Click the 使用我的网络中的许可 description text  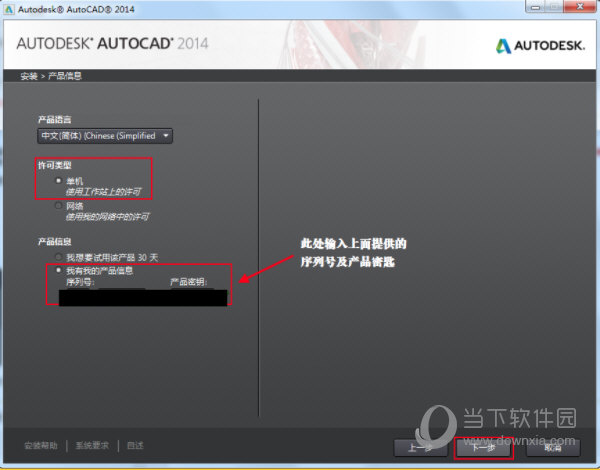(x=107, y=217)
